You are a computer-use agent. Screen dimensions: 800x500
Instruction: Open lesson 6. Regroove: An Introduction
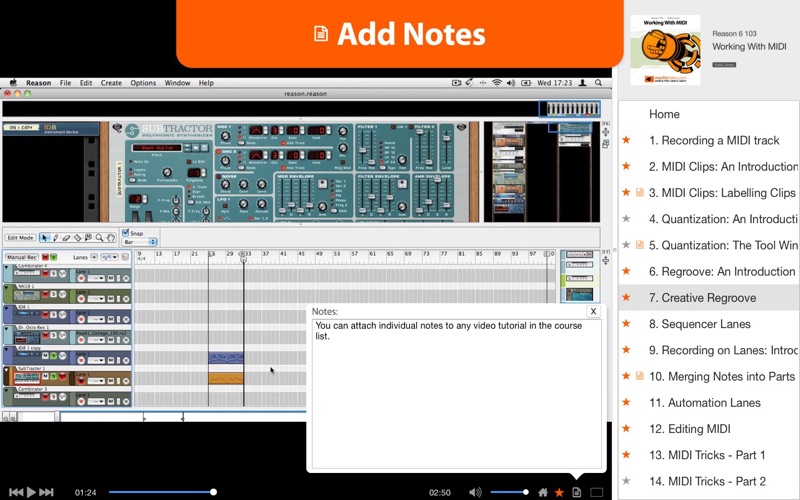[722, 271]
